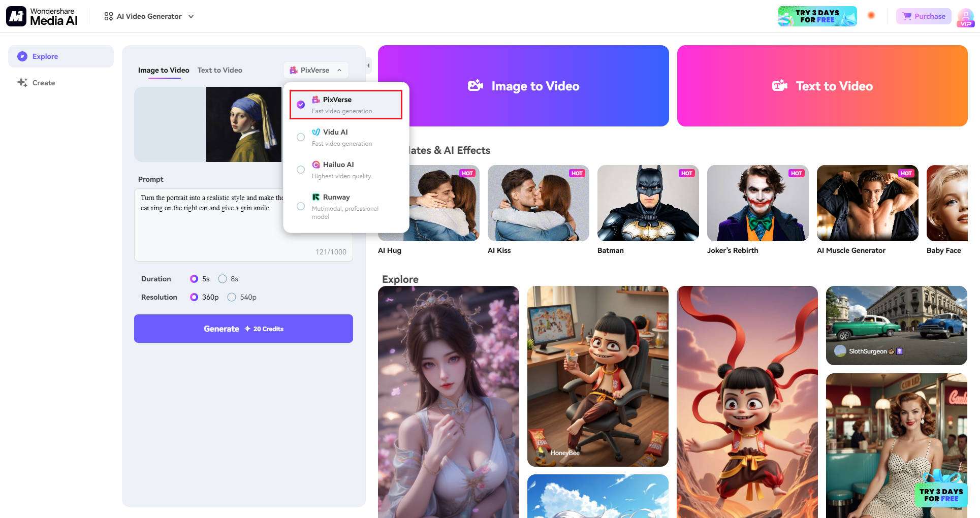Image resolution: width=980 pixels, height=518 pixels.
Task: Click the HoneyBee author avatar
Action: pos(542,452)
